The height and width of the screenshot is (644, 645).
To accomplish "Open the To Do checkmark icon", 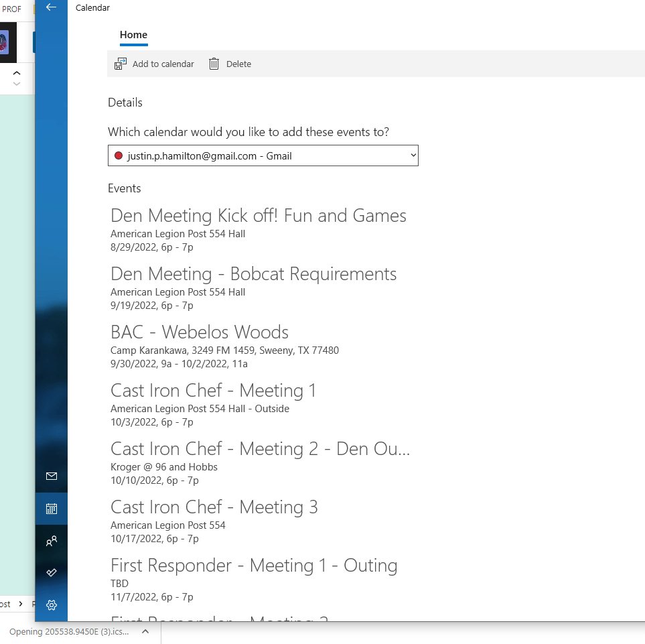I will pyautogui.click(x=52, y=573).
